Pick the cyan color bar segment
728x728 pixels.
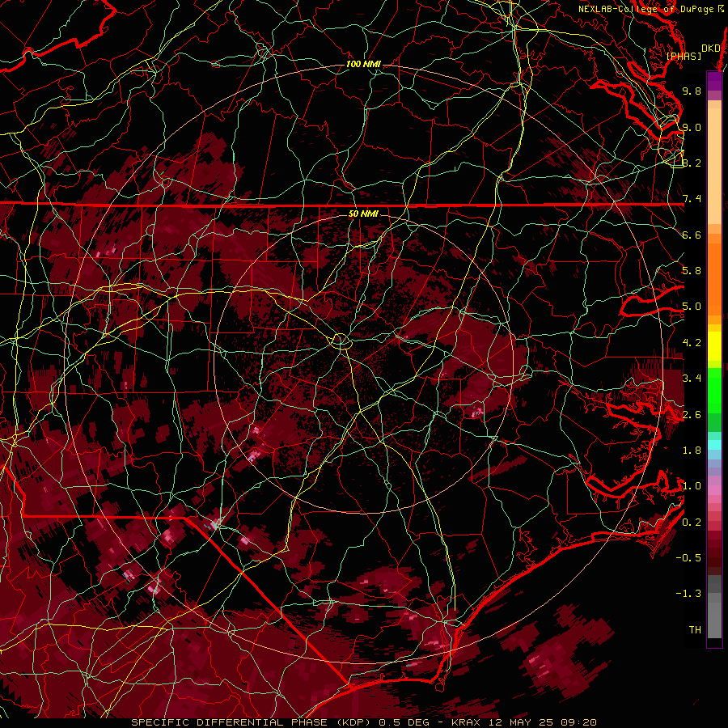click(714, 445)
